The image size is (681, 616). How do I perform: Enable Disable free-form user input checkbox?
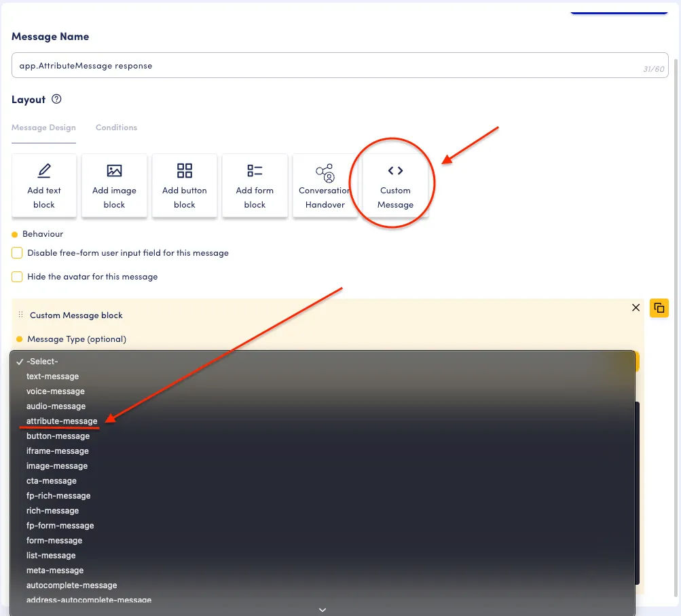click(x=17, y=252)
